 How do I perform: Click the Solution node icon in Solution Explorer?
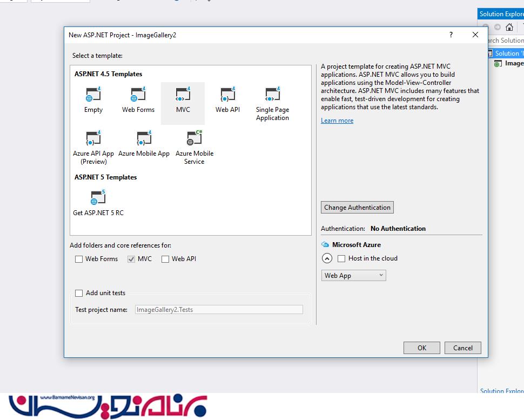(x=491, y=53)
